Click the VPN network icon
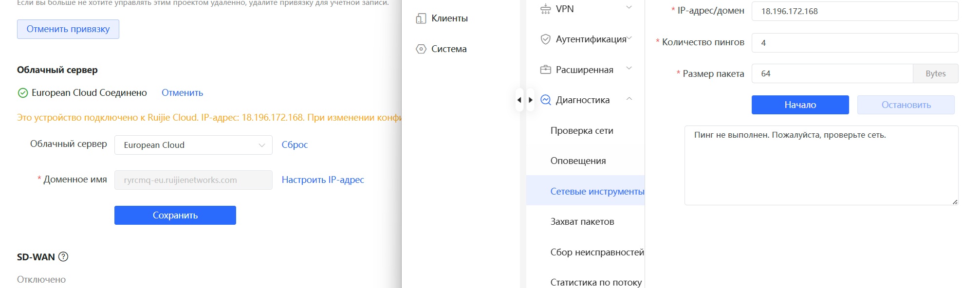This screenshot has height=288, width=980. click(x=546, y=9)
